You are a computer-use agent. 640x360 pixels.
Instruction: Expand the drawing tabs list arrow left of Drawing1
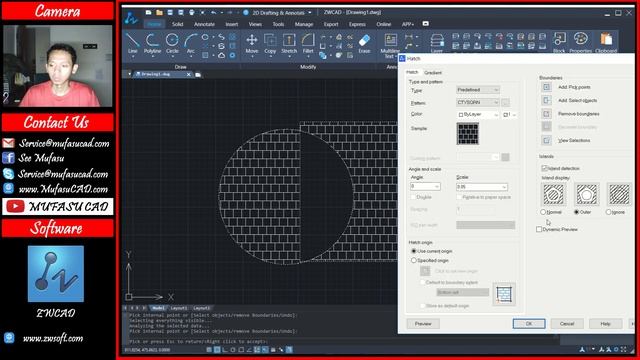[129, 74]
